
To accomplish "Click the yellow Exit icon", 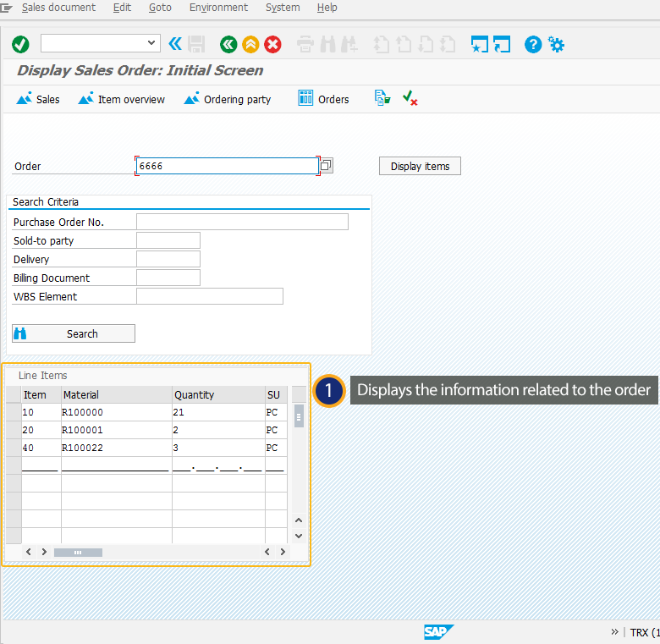I will click(250, 44).
